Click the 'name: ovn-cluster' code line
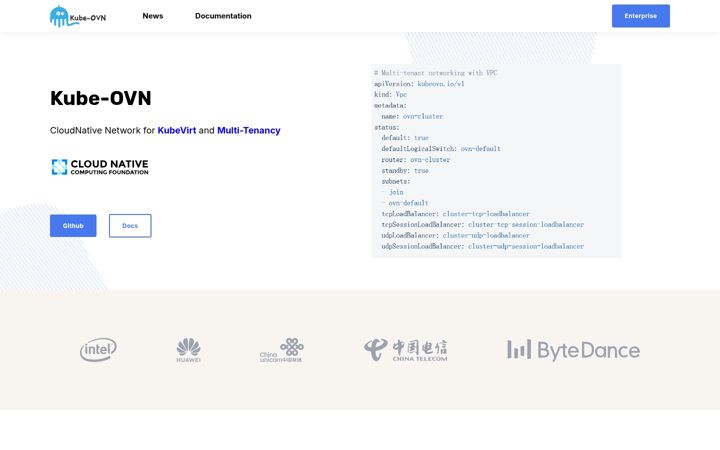The height and width of the screenshot is (450, 720). (x=412, y=117)
